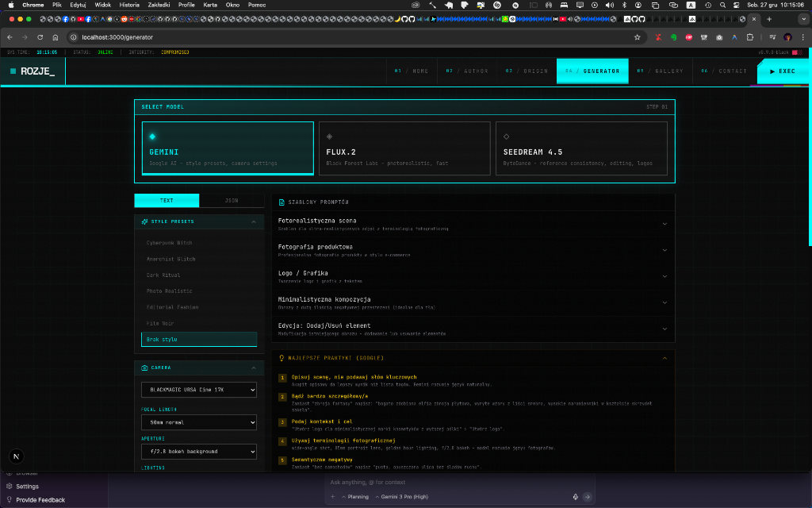Collapse the Style Presets section
Image resolution: width=812 pixels, height=508 pixels.
[x=253, y=221]
